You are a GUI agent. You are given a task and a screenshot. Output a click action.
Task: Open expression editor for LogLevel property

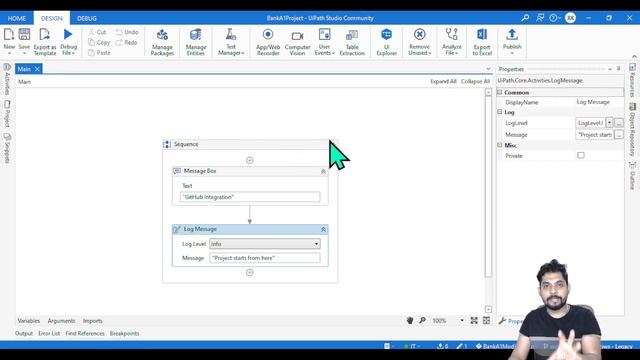click(x=619, y=122)
